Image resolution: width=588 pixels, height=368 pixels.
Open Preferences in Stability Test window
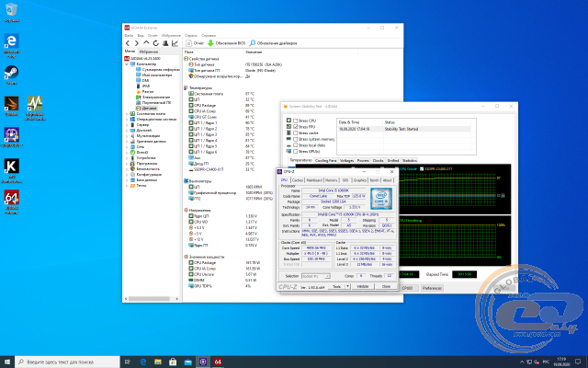point(432,288)
